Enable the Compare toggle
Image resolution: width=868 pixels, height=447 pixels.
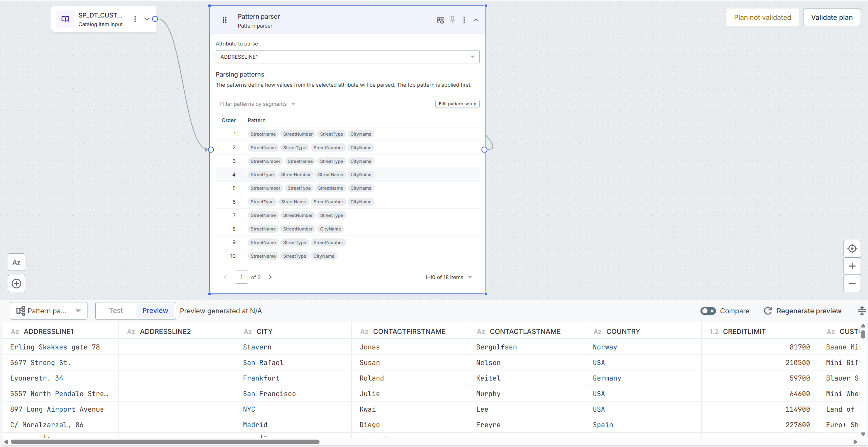708,311
